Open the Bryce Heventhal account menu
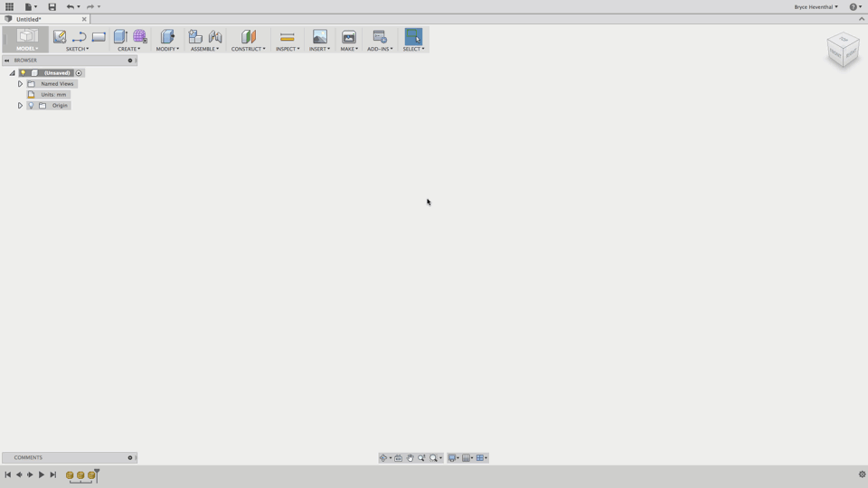868x488 pixels. (816, 6)
